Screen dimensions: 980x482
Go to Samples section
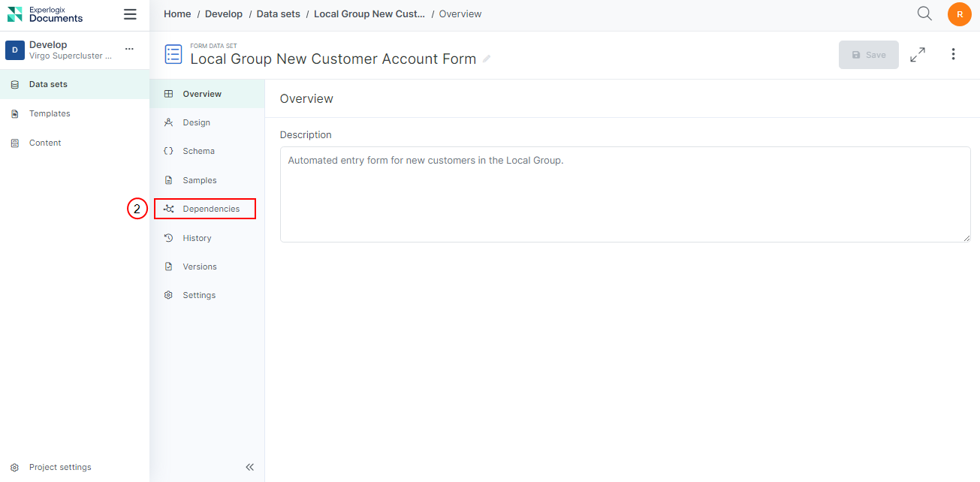click(199, 180)
